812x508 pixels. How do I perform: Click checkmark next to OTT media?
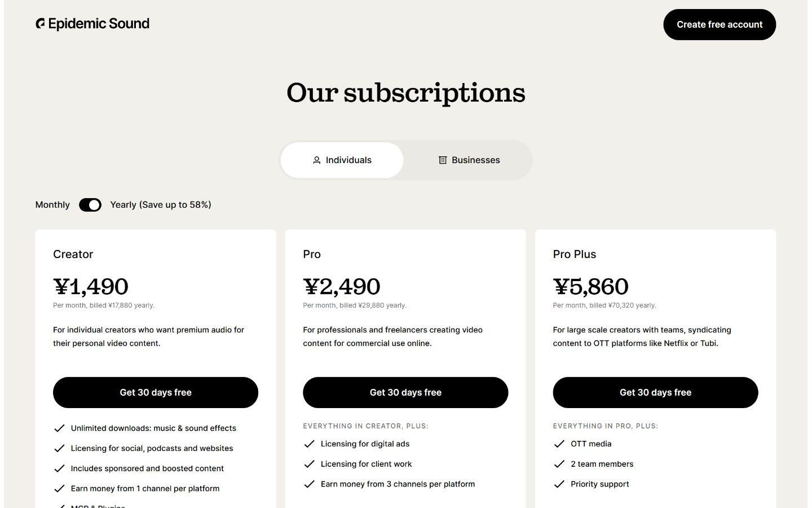(x=559, y=444)
